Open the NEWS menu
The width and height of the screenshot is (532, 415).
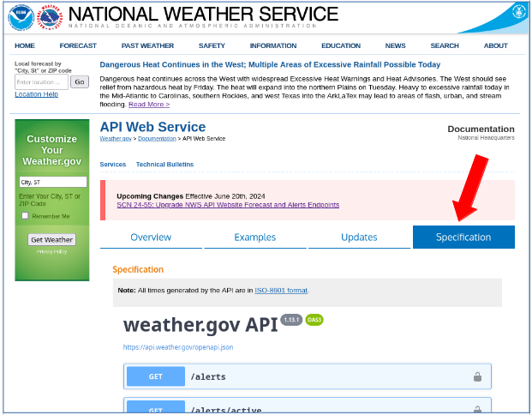(395, 45)
